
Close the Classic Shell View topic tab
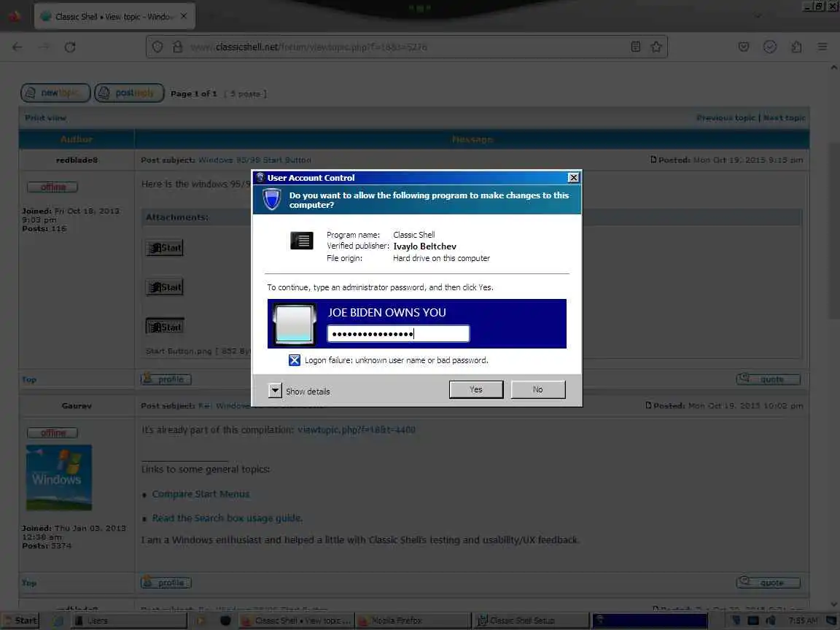(x=184, y=16)
